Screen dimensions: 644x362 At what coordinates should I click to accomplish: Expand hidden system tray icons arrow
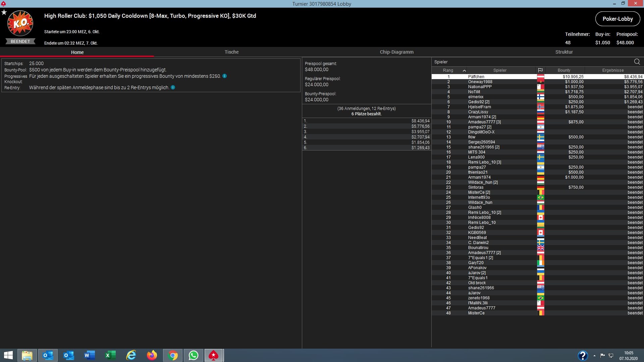594,356
